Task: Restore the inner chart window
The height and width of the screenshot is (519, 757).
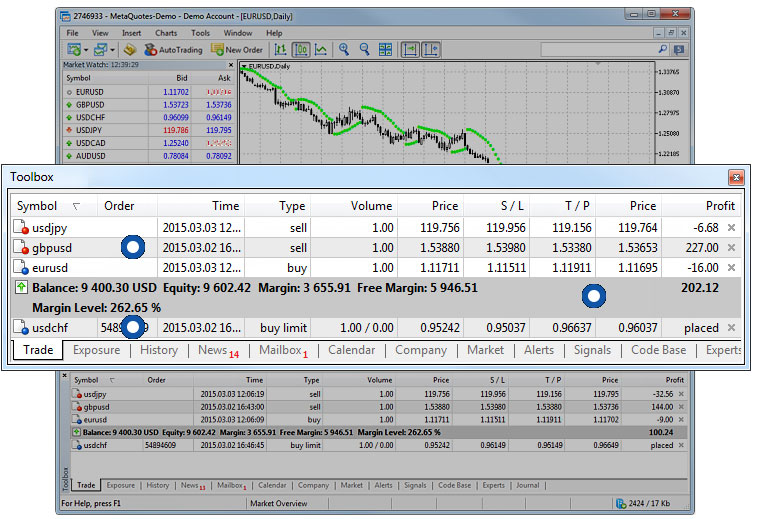Action: [x=671, y=33]
